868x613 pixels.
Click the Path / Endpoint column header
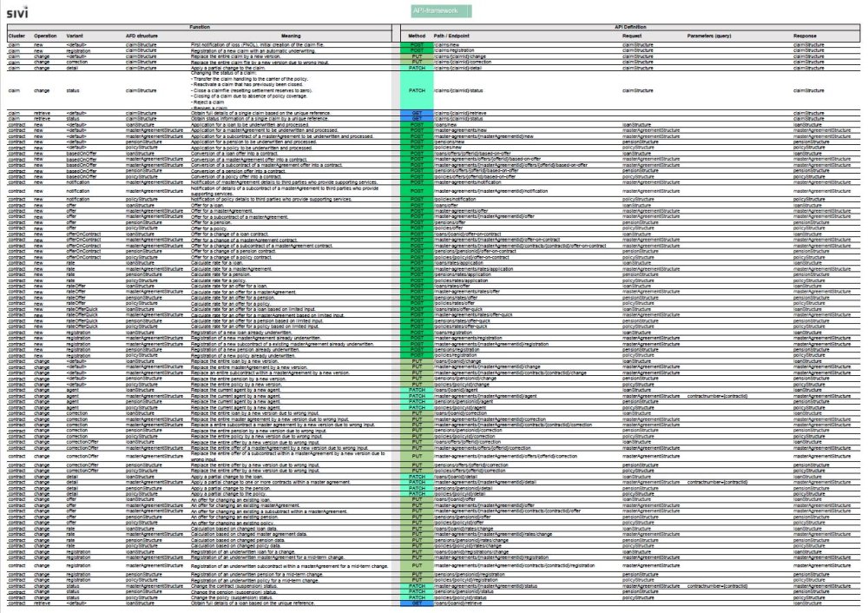(x=451, y=36)
